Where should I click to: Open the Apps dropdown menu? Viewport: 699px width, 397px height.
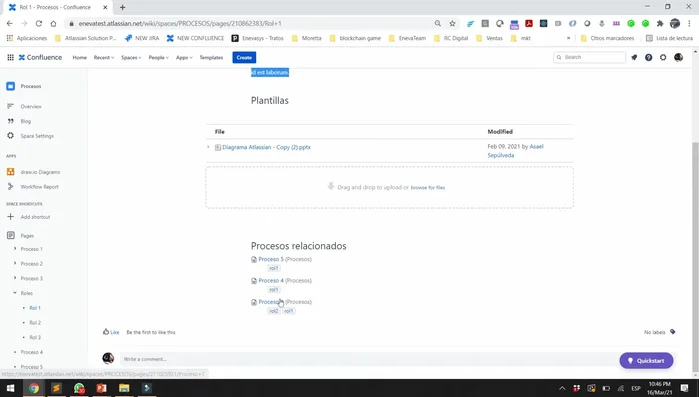[x=184, y=57]
